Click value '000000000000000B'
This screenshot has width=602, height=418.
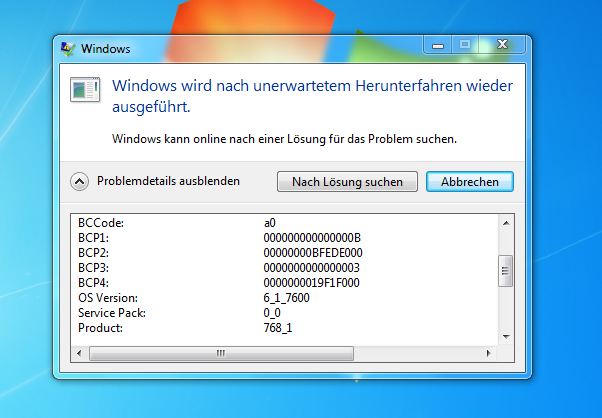point(312,238)
